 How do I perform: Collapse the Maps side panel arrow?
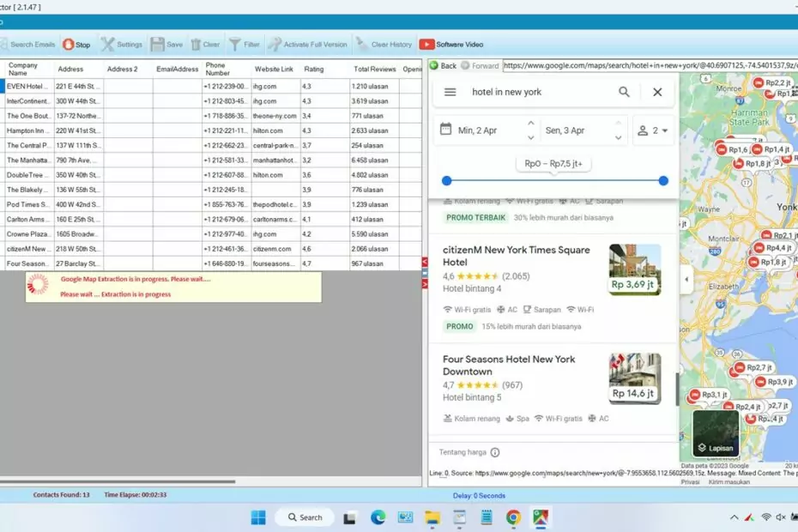tap(686, 279)
